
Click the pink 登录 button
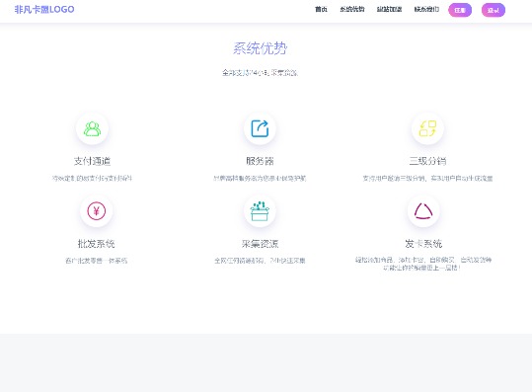click(x=494, y=10)
